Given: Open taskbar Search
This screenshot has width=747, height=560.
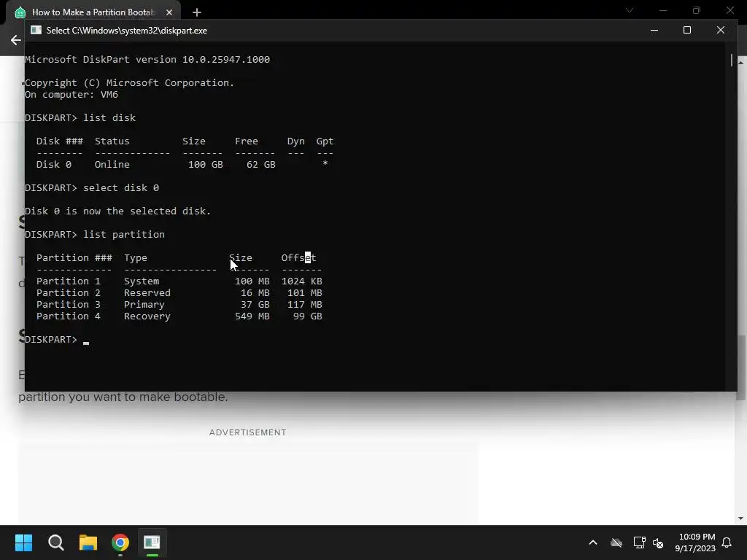Looking at the screenshot, I should 55,542.
